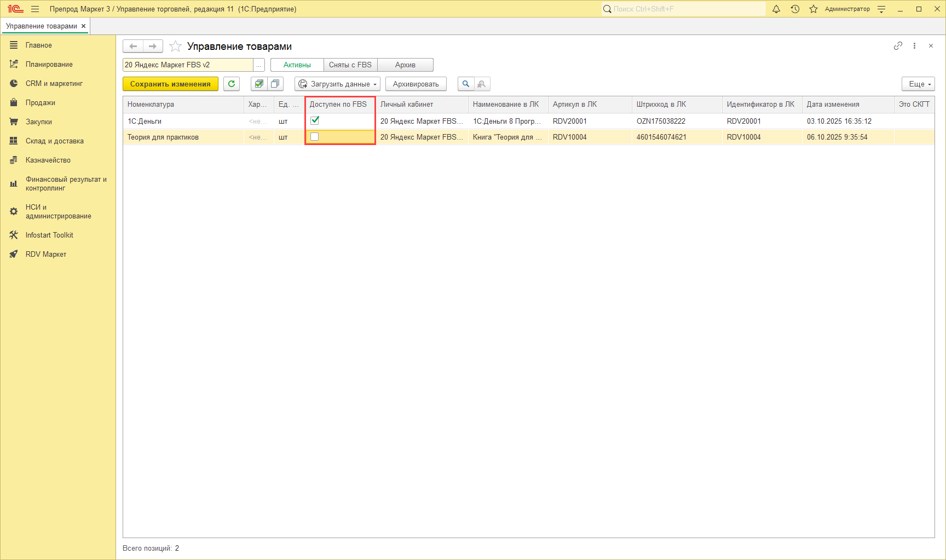The image size is (946, 560).
Task: Sort by Наименование в ЛК column header
Action: [508, 105]
